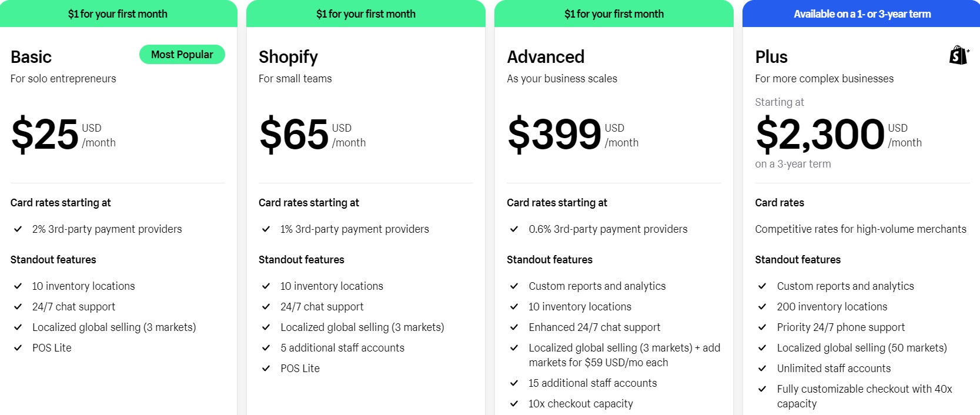Click checkmark beside Enhanced 24/7 chat support
The height and width of the screenshot is (415, 980).
tap(514, 327)
